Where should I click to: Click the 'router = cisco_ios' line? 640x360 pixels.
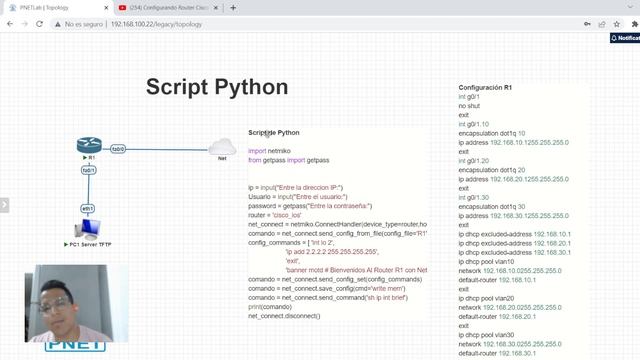point(274,215)
